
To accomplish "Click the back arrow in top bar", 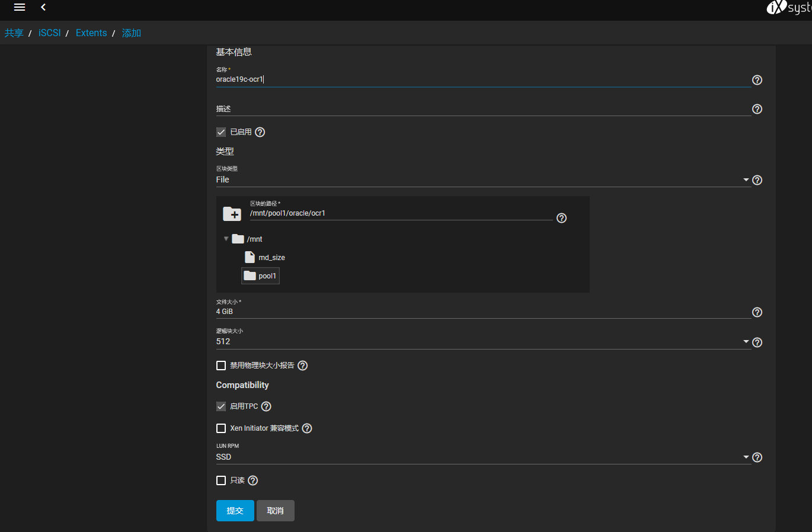I will pos(43,7).
